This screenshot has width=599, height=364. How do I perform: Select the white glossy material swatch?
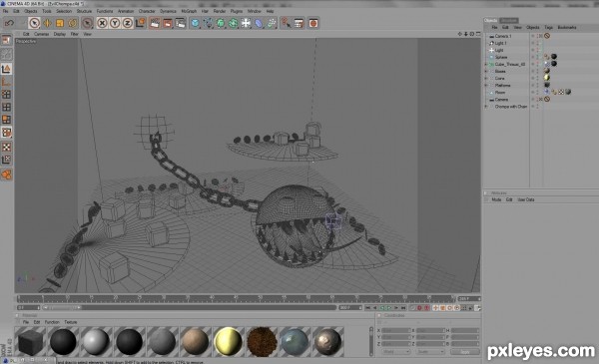96,342
